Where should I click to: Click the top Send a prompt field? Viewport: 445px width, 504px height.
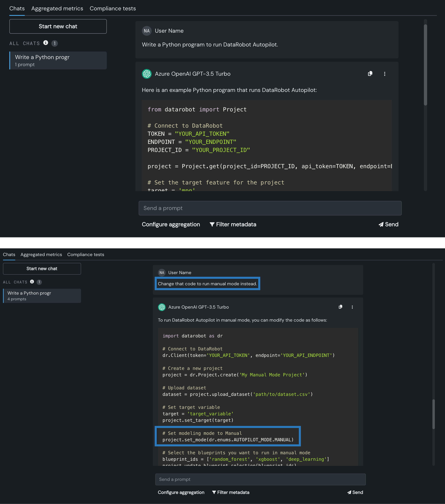click(270, 208)
